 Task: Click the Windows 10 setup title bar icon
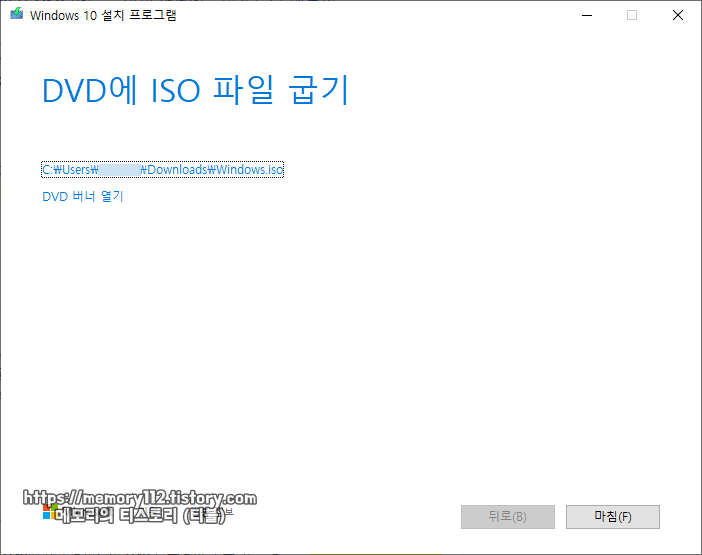(x=17, y=14)
